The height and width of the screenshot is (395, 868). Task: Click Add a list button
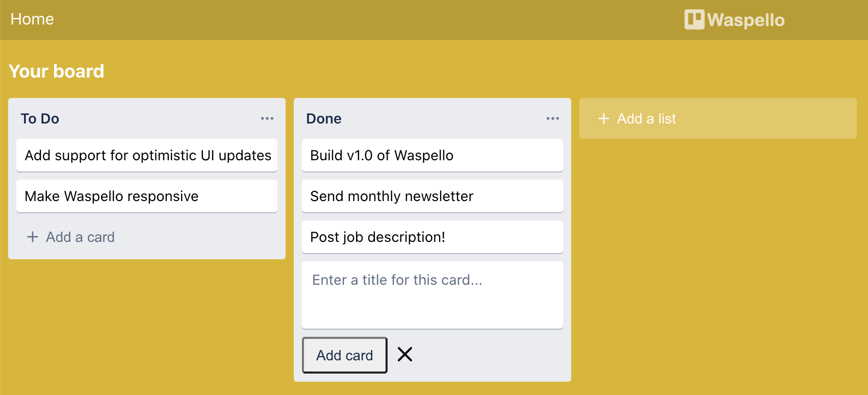[x=717, y=118]
